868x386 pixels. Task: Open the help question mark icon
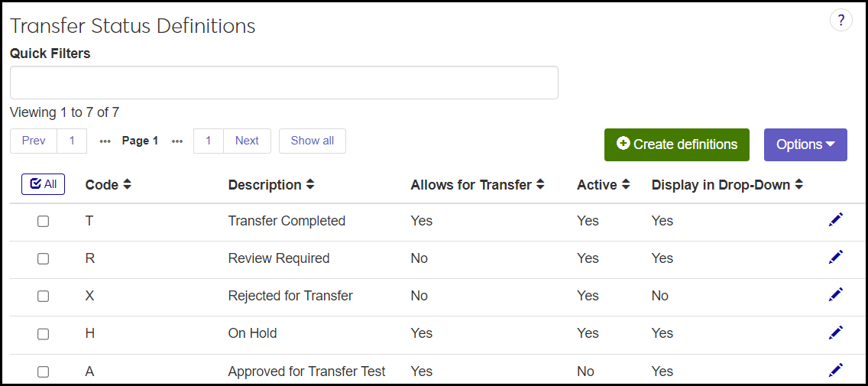[840, 20]
